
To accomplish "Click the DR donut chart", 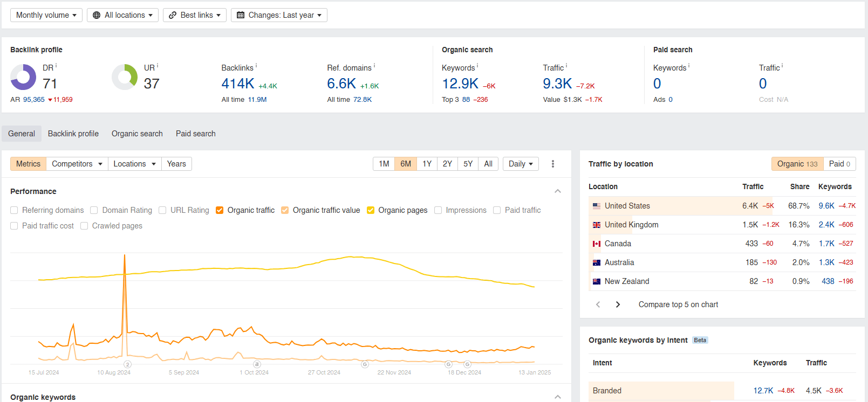I will click(x=23, y=77).
